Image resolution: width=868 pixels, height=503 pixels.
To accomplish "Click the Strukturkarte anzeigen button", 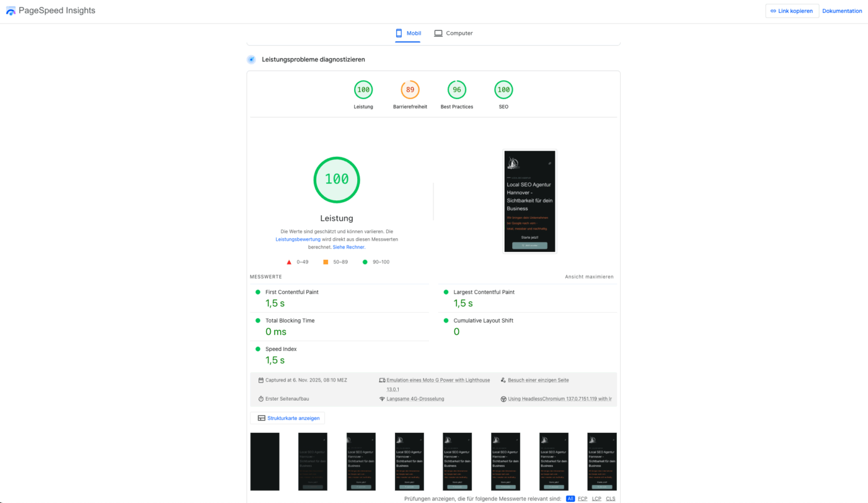I will (287, 418).
